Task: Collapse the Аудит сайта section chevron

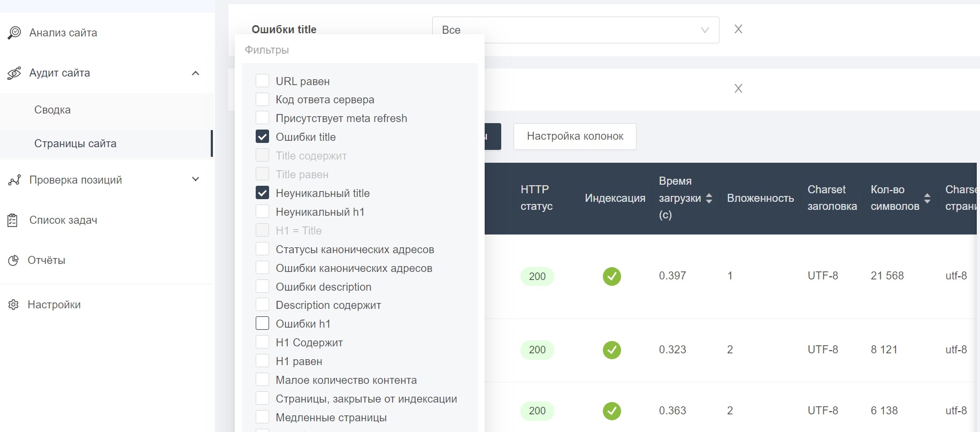Action: [196, 73]
